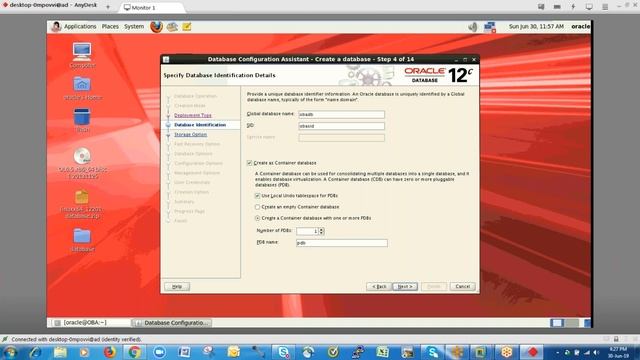Select the database zip archive on the desktop
The image size is (640, 360).
point(82,204)
